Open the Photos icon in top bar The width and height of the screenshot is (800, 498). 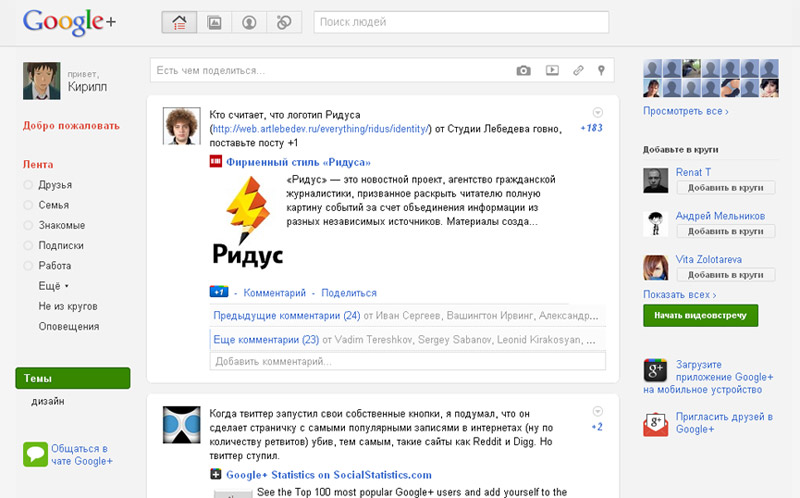coord(214,22)
